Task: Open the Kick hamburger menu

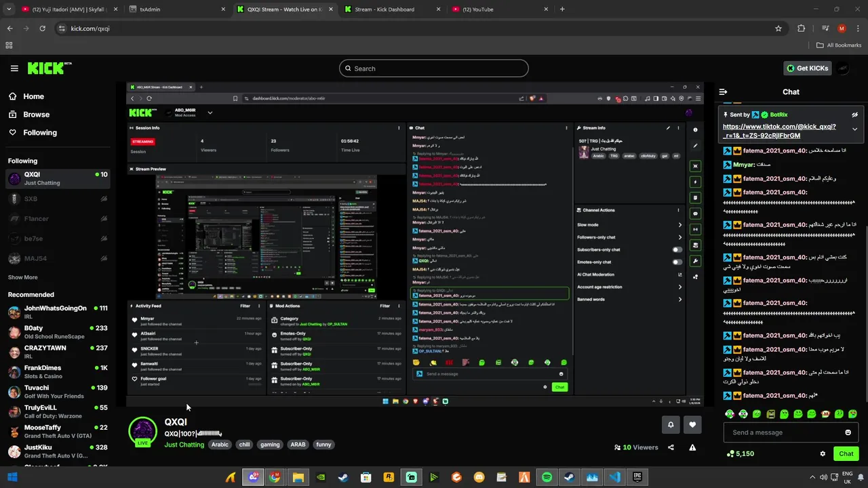Action: 14,68
